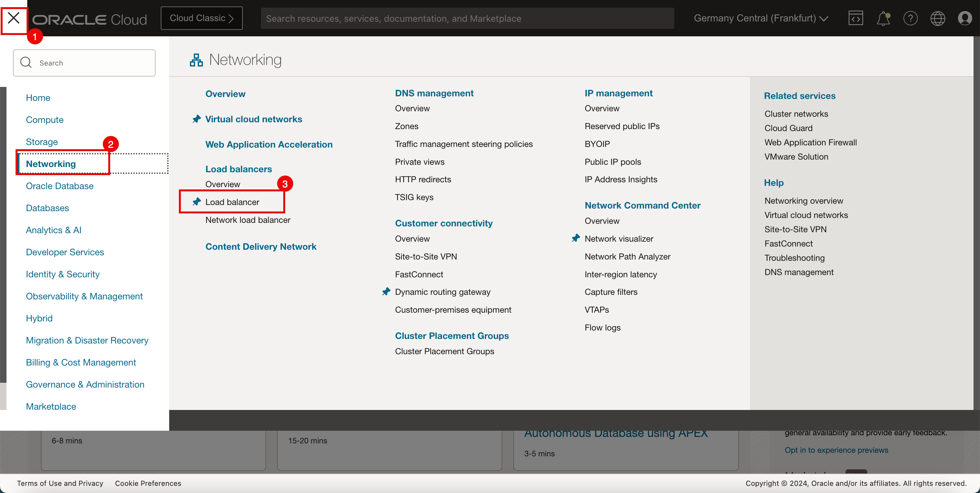Click Network Path Analyzer under Network Command Center
Image resolution: width=980 pixels, height=493 pixels.
point(627,256)
